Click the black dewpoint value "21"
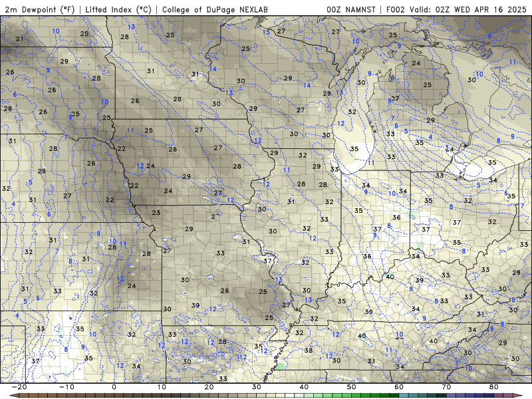Screen dimensions: 532x399 coord(20,39)
